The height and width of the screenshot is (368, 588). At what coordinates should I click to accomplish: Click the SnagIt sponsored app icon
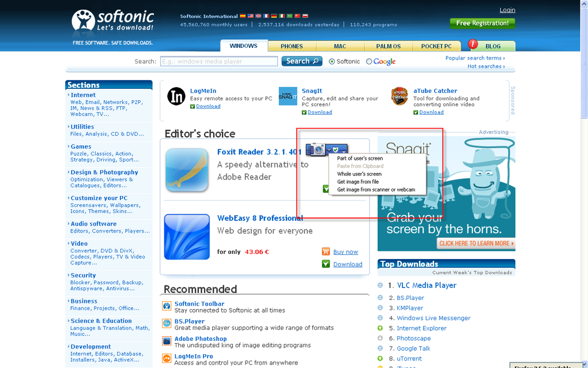click(288, 96)
